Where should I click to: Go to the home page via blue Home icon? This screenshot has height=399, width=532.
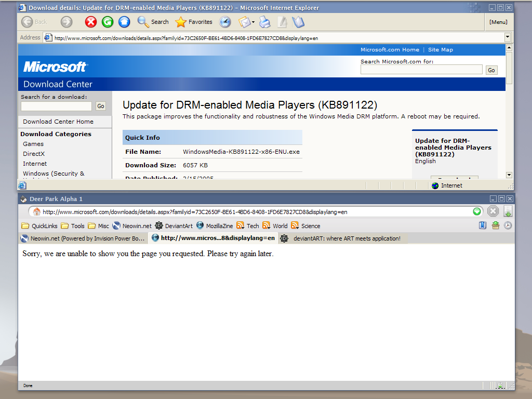click(x=124, y=22)
